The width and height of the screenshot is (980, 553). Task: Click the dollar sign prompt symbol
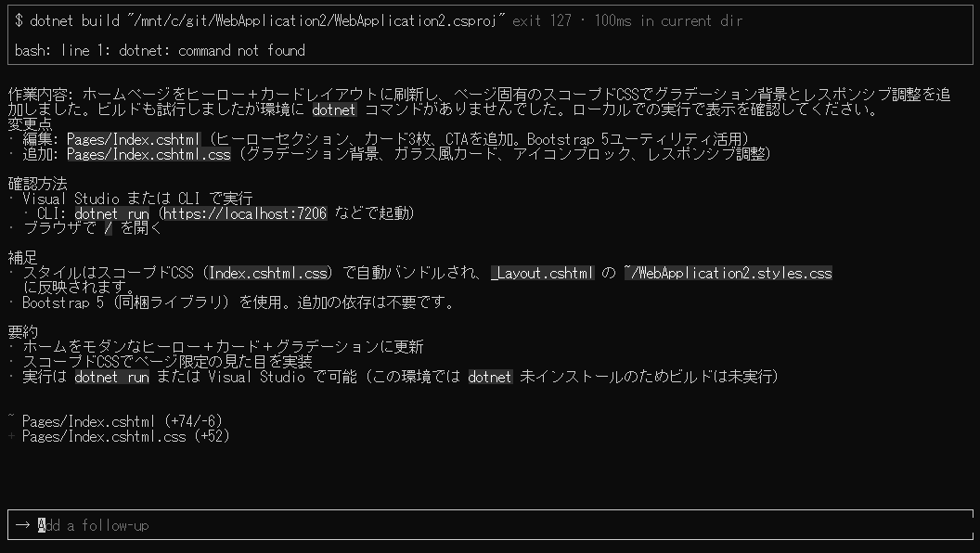click(x=19, y=20)
